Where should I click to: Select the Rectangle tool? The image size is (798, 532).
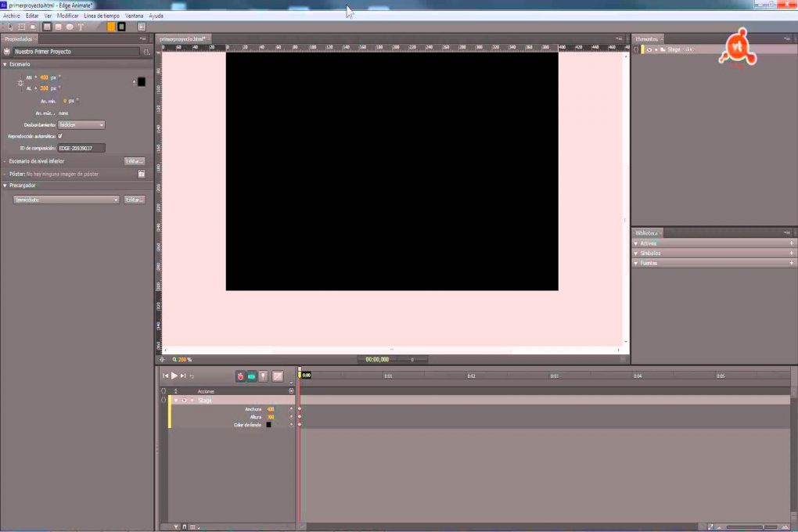(47, 26)
